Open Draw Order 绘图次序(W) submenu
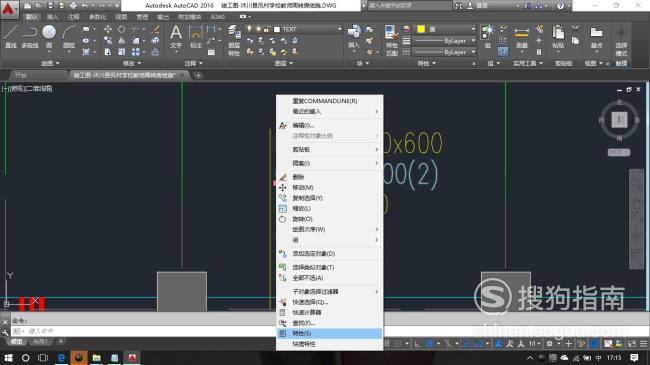 point(330,229)
